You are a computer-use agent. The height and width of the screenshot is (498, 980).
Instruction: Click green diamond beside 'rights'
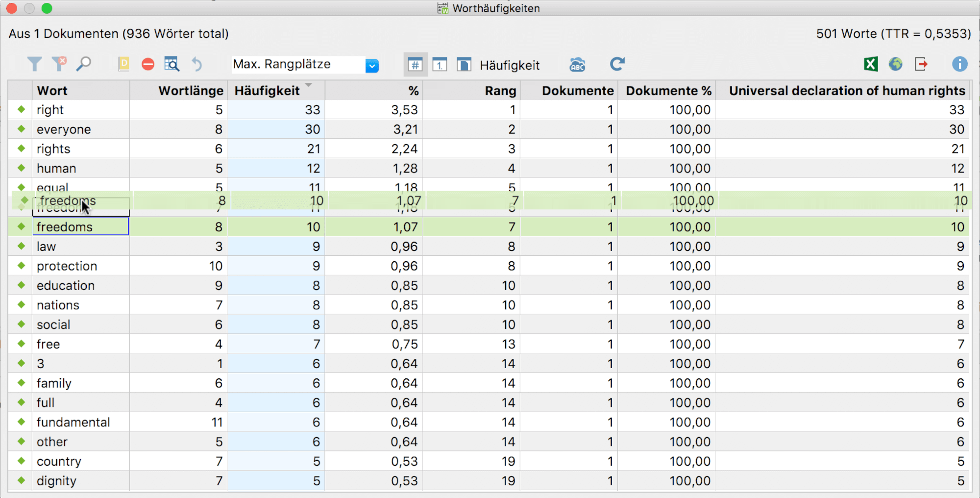(21, 148)
